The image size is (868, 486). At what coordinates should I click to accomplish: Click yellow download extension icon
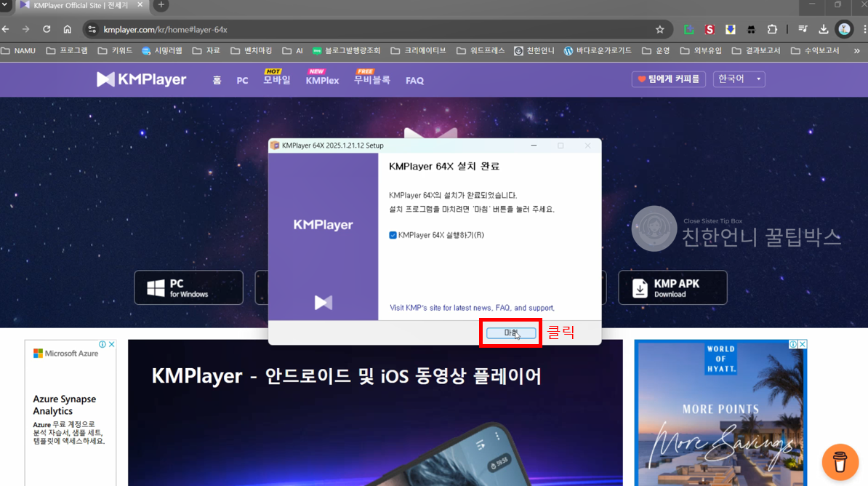pos(731,29)
